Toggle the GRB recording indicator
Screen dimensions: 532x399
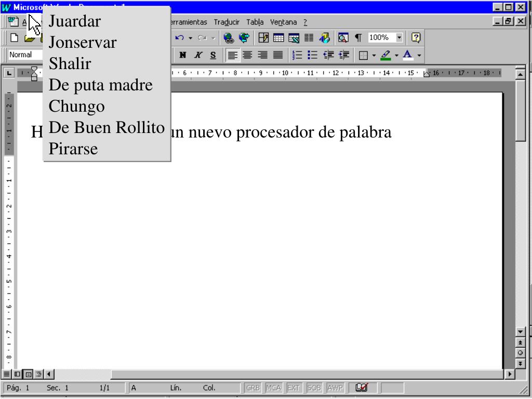tap(253, 388)
